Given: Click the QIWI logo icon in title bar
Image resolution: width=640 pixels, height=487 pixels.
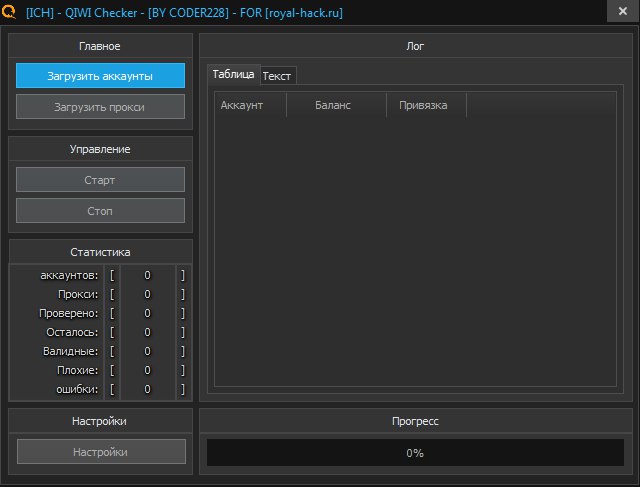Looking at the screenshot, I should pyautogui.click(x=9, y=12).
